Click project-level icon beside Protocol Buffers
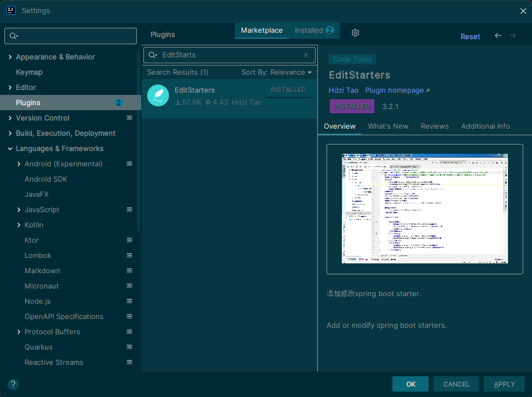This screenshot has height=397, width=532. [129, 332]
